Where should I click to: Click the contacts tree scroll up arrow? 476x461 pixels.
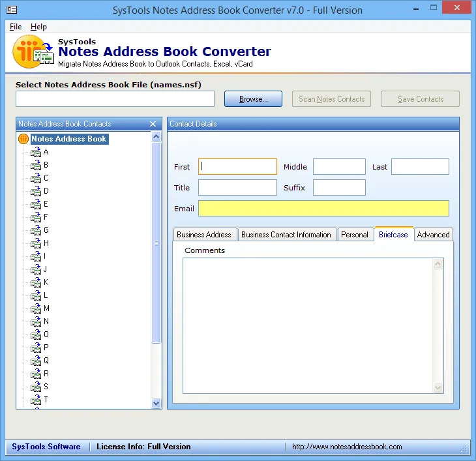click(156, 136)
